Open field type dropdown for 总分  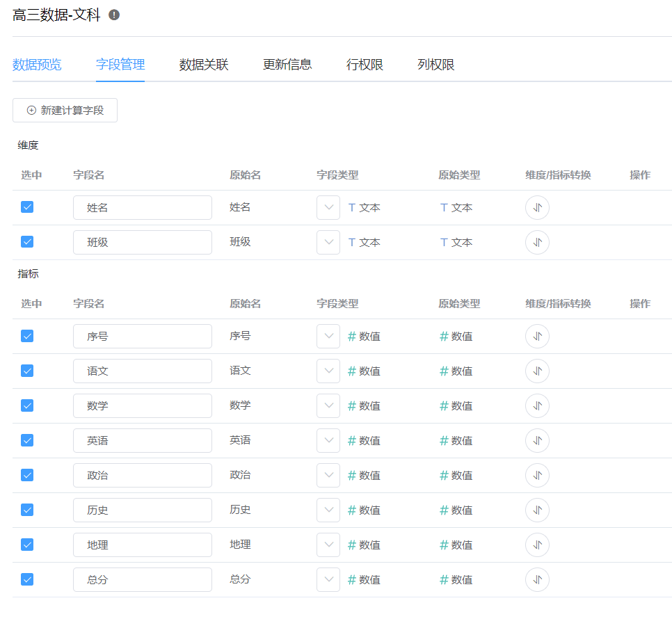tap(328, 579)
